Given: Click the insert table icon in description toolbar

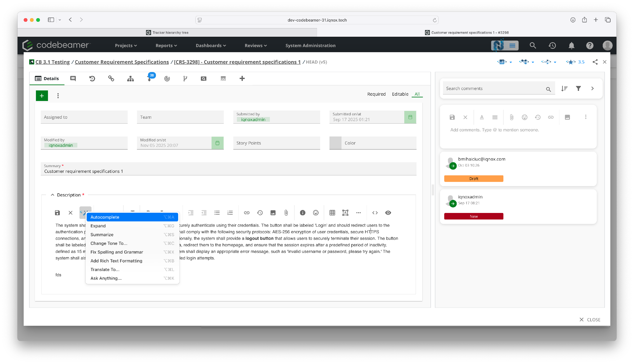Looking at the screenshot, I should point(332,213).
